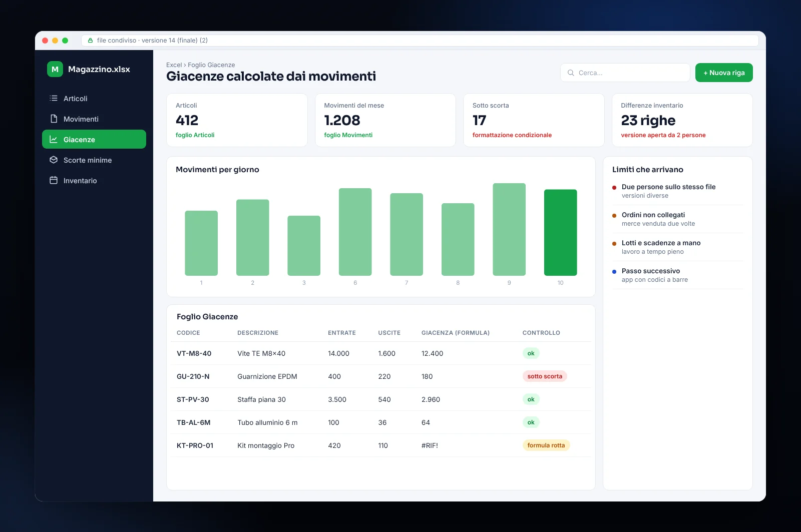Click the formattazione condizionale link
The image size is (801, 532).
point(512,135)
